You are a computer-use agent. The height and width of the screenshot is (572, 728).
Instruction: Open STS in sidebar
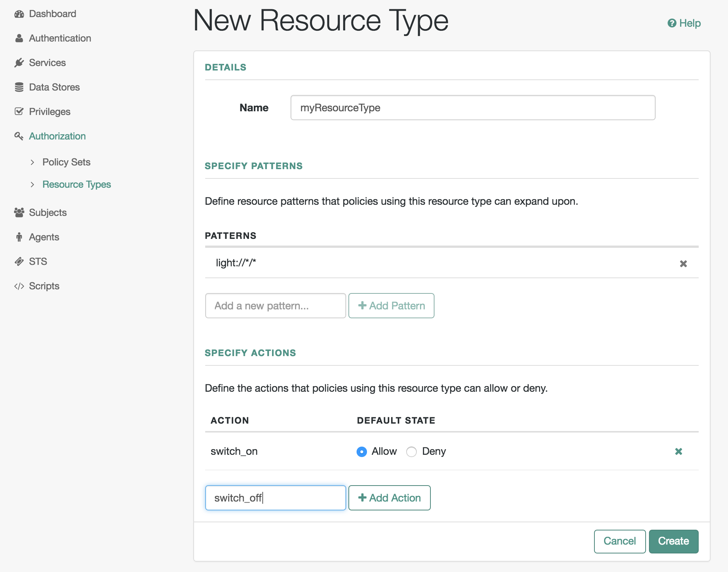coord(38,262)
